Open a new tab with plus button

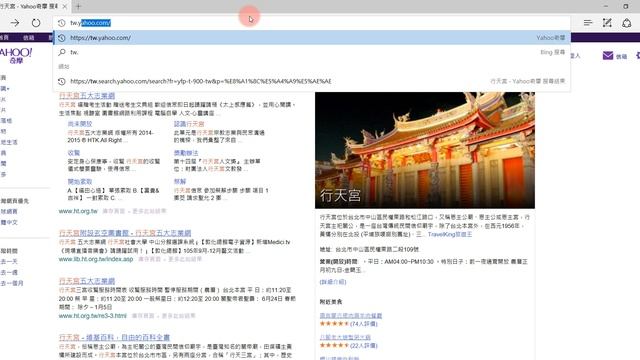(78, 7)
